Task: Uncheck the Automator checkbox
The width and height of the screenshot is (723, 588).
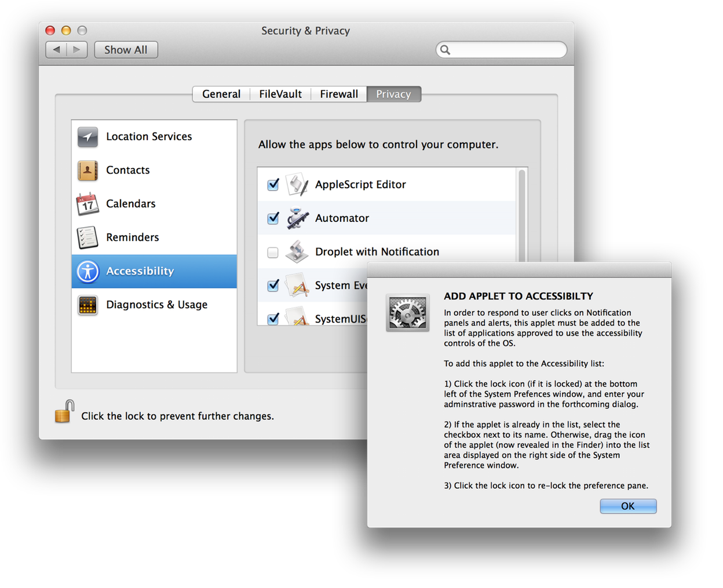Action: click(273, 218)
